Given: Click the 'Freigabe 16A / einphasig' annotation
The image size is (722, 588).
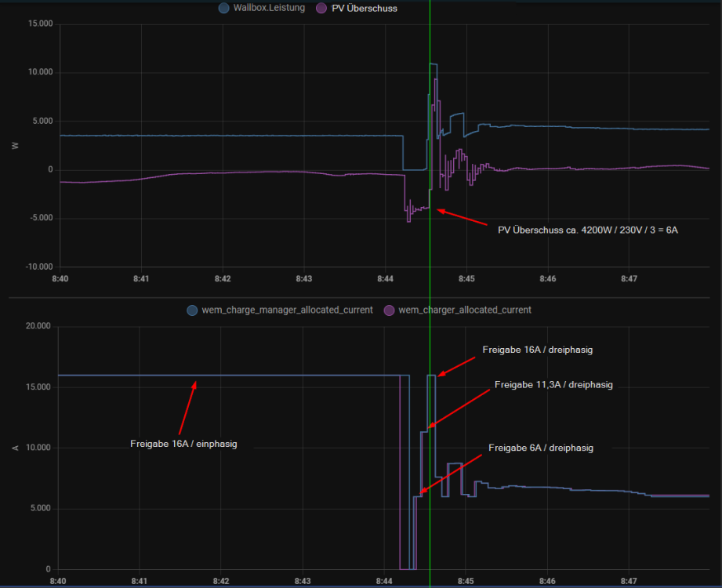Looking at the screenshot, I should [x=183, y=444].
